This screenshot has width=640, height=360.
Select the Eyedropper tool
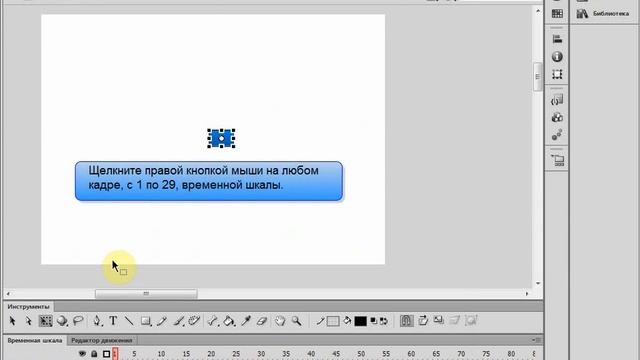pyautogui.click(x=246, y=321)
